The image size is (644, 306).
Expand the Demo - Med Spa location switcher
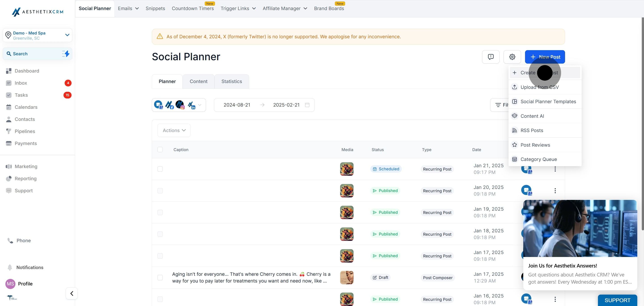(x=67, y=35)
